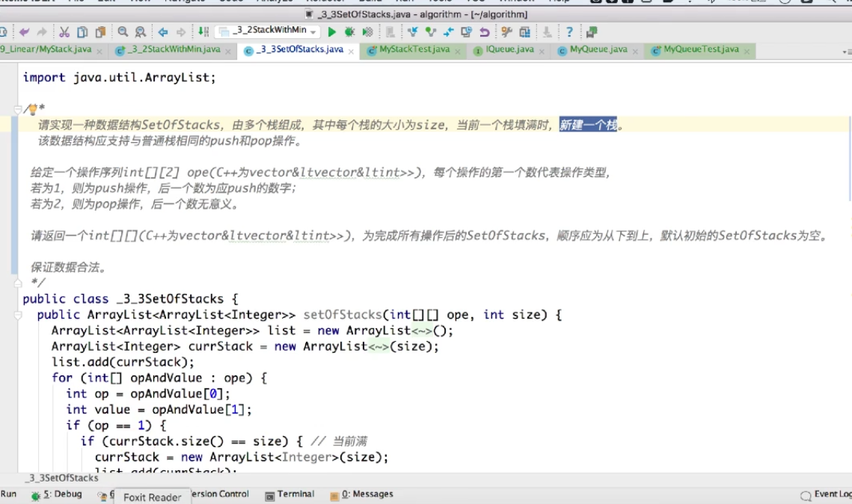Close the MyStackTest.java tab
The width and height of the screenshot is (852, 504).
458,52
